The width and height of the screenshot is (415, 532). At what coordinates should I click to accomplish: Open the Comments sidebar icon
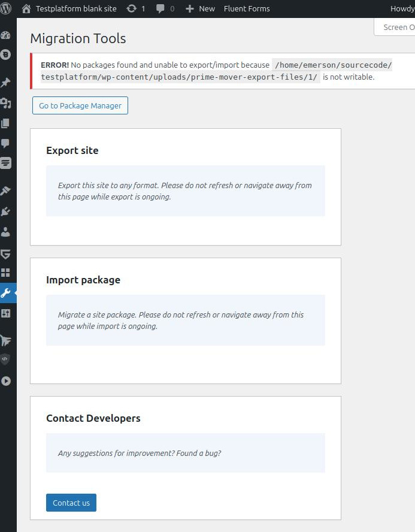pyautogui.click(x=6, y=143)
